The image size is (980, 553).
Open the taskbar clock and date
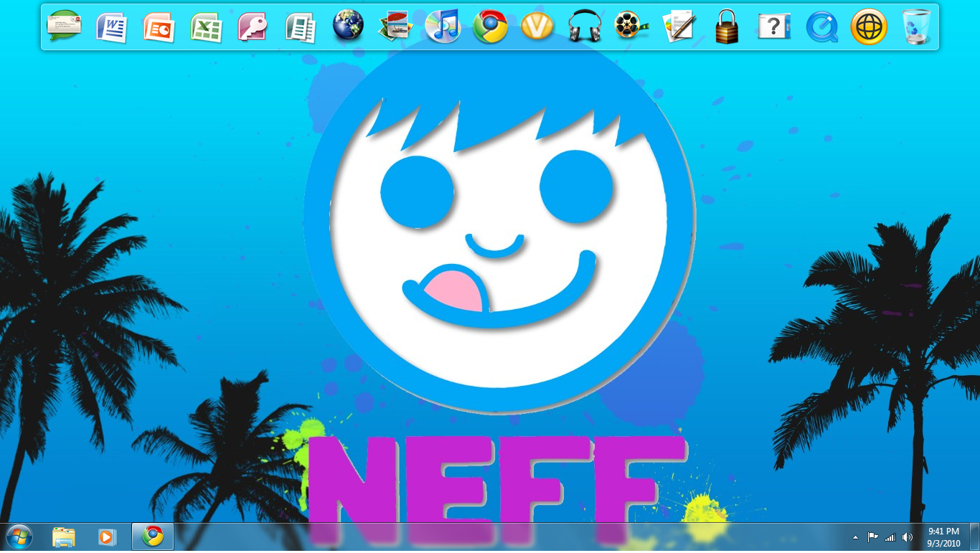click(943, 537)
